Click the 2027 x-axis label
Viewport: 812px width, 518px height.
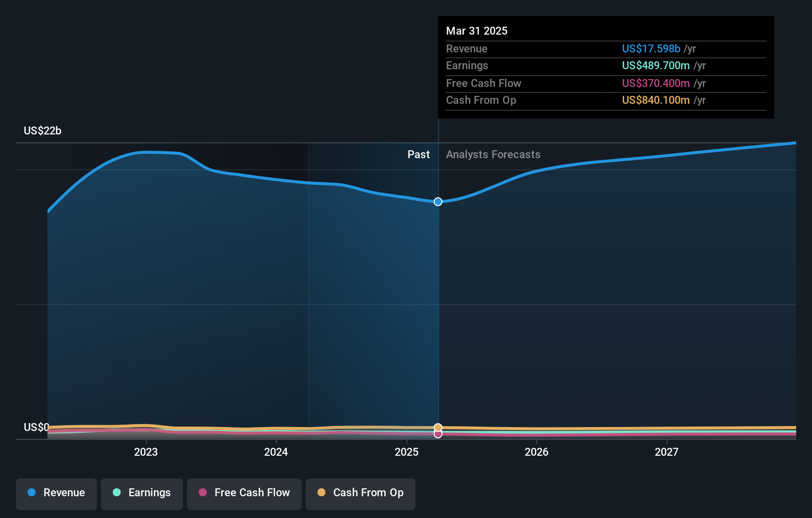point(667,452)
